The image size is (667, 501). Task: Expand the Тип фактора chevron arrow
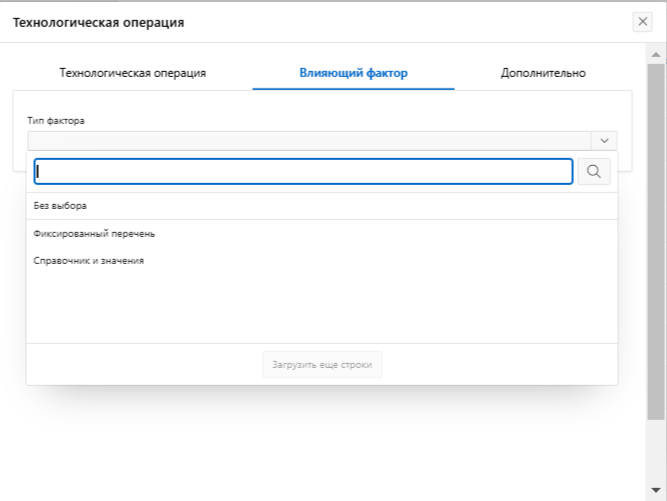coord(604,141)
